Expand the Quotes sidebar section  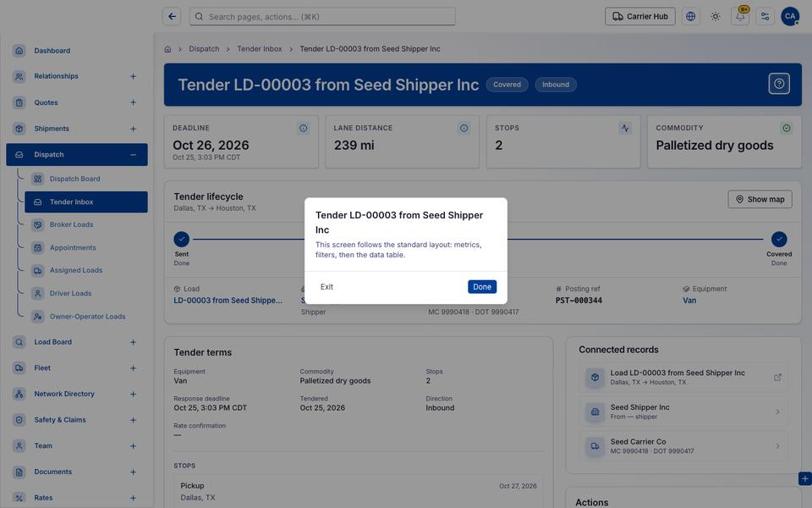(x=133, y=102)
